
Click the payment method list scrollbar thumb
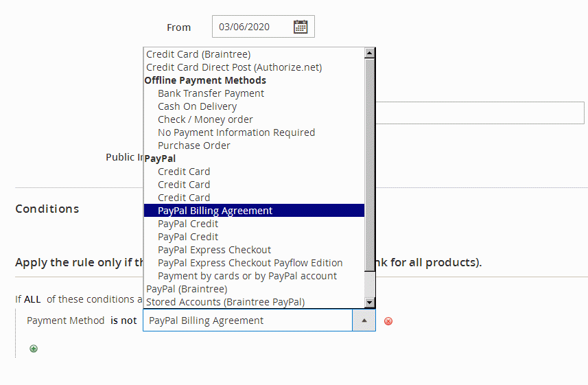pos(370,165)
